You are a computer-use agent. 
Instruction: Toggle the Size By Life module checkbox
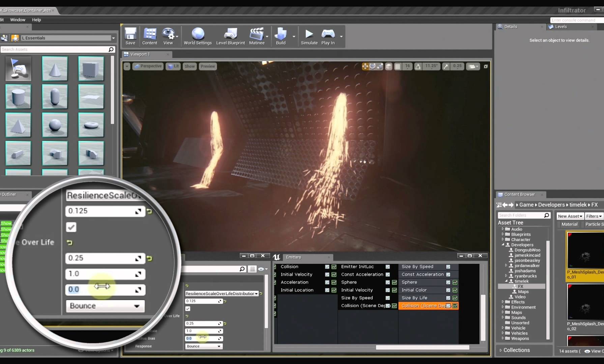pyautogui.click(x=448, y=298)
